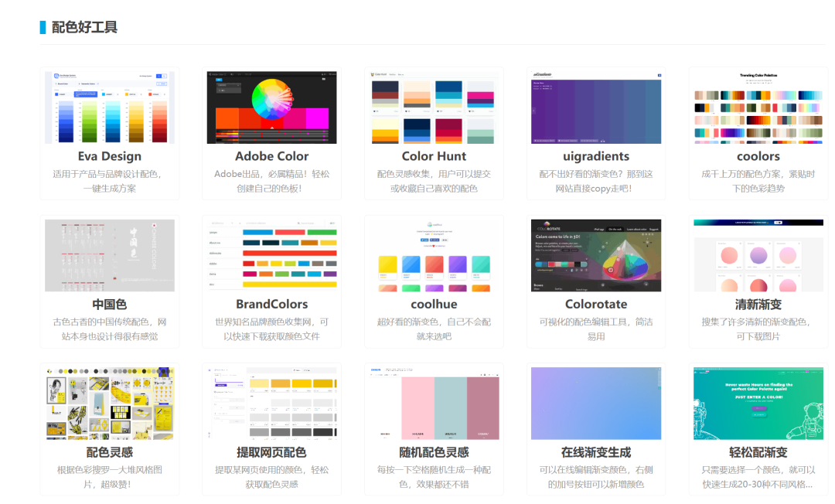This screenshot has width=835, height=504.
Task: Click the Color Hunt description 配色灵感收集
Action: pos(434,181)
